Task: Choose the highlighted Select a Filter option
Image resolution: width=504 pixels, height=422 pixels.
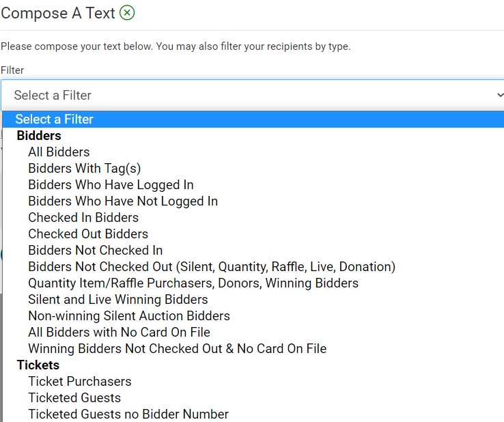Action: 55,119
